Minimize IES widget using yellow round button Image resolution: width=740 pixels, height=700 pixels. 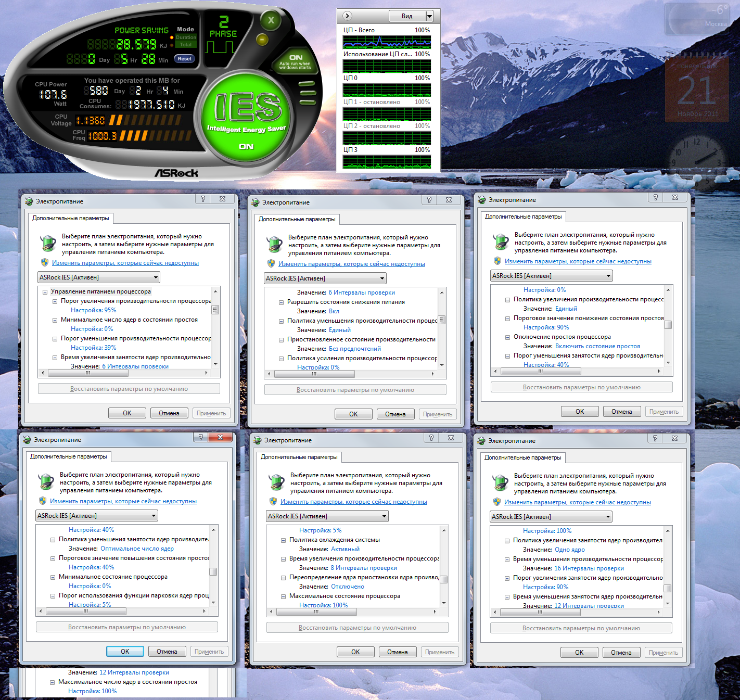pyautogui.click(x=262, y=39)
